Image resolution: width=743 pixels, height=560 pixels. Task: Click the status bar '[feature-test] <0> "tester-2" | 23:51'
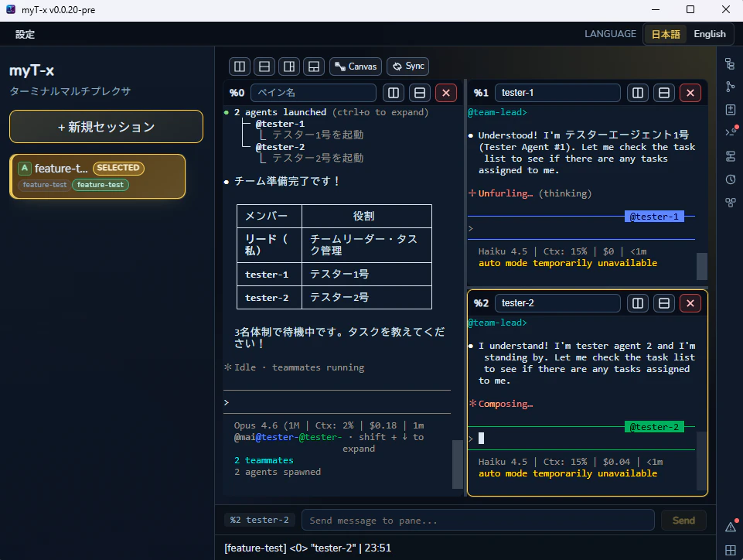(x=308, y=548)
